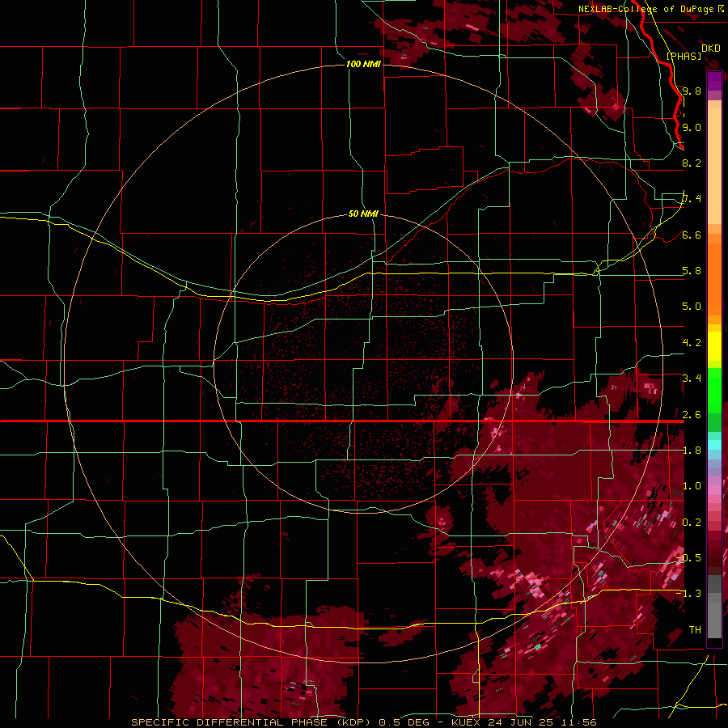
Task: Pick the cyan band of the color scale
Action: click(714, 445)
